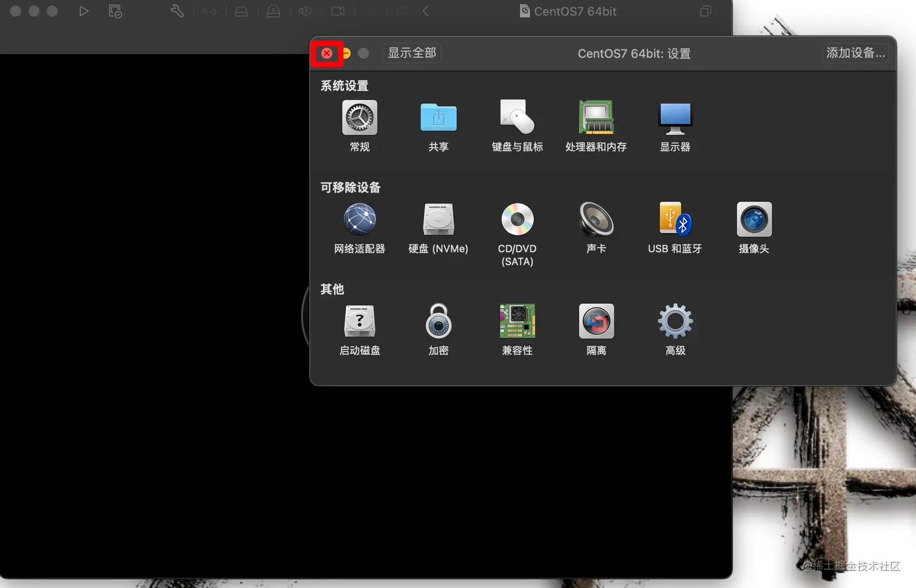This screenshot has width=916, height=588.
Task: Open the 摄像头 camera settings icon
Action: click(754, 219)
